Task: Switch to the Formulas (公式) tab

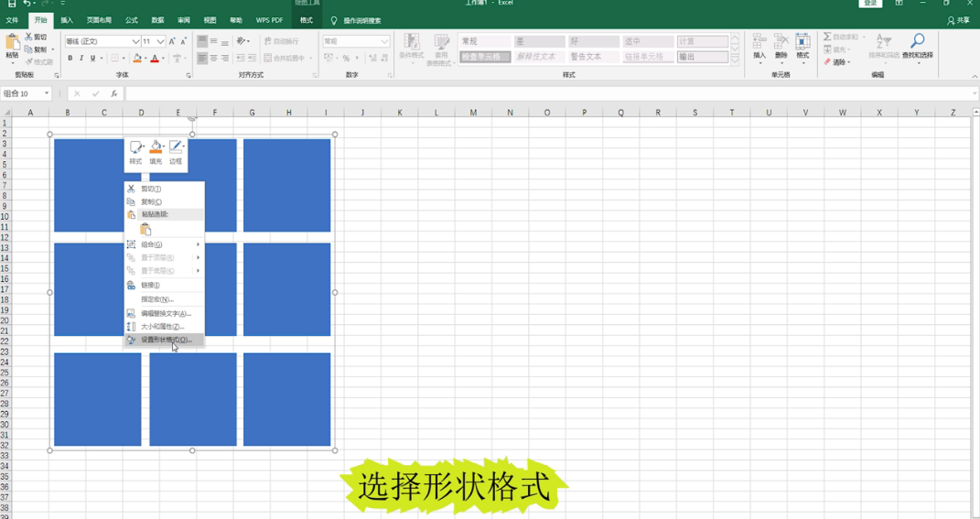Action: click(131, 20)
